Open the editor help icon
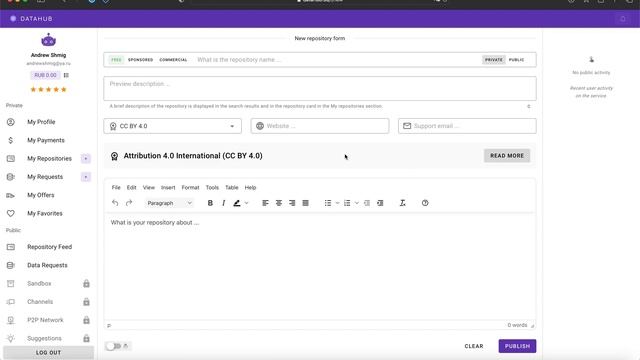Image resolution: width=640 pixels, height=360 pixels. pyautogui.click(x=425, y=203)
